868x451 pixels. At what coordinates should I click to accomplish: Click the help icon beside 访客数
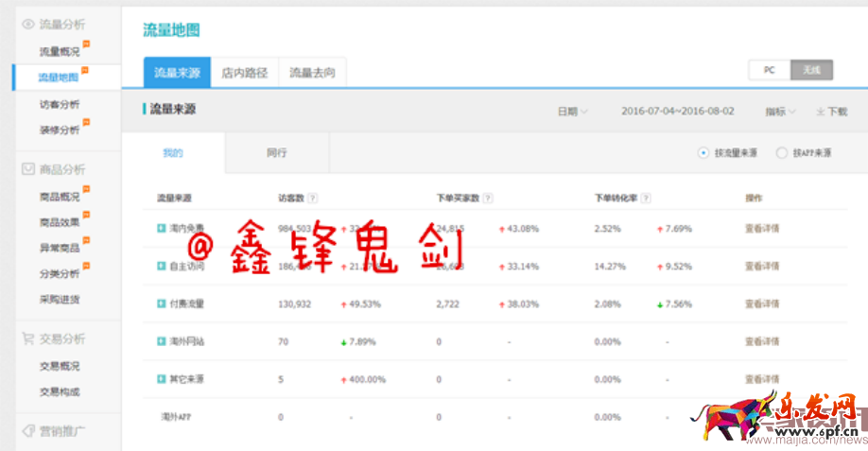(312, 199)
